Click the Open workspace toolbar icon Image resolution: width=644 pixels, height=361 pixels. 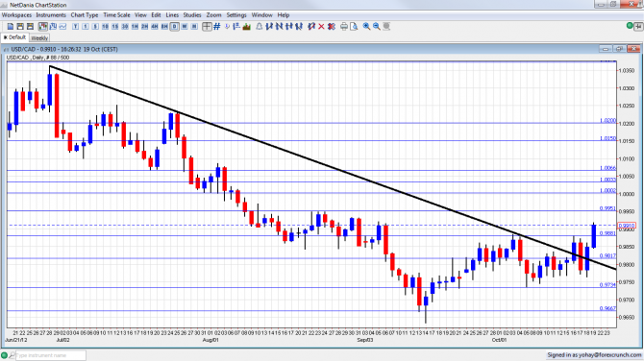pos(20,26)
